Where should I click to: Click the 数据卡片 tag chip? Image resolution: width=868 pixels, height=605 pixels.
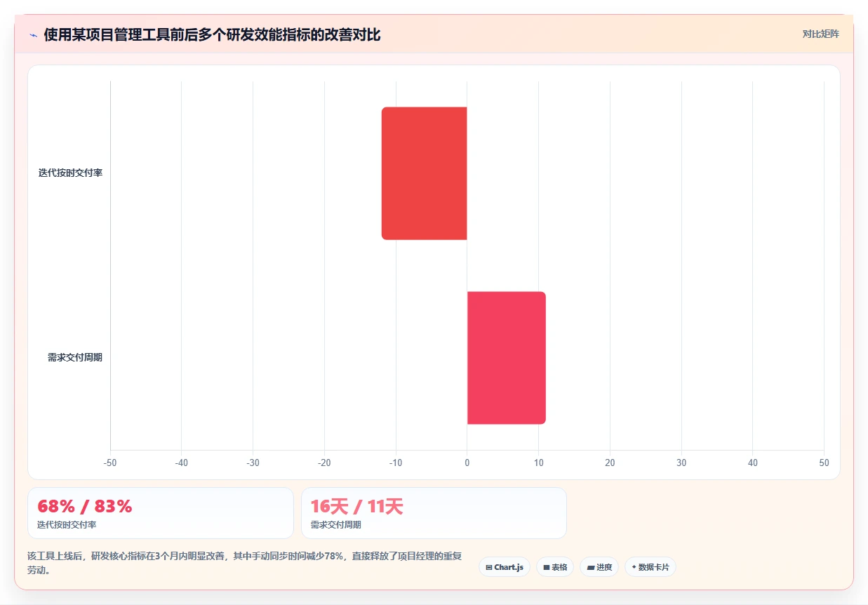pos(650,567)
